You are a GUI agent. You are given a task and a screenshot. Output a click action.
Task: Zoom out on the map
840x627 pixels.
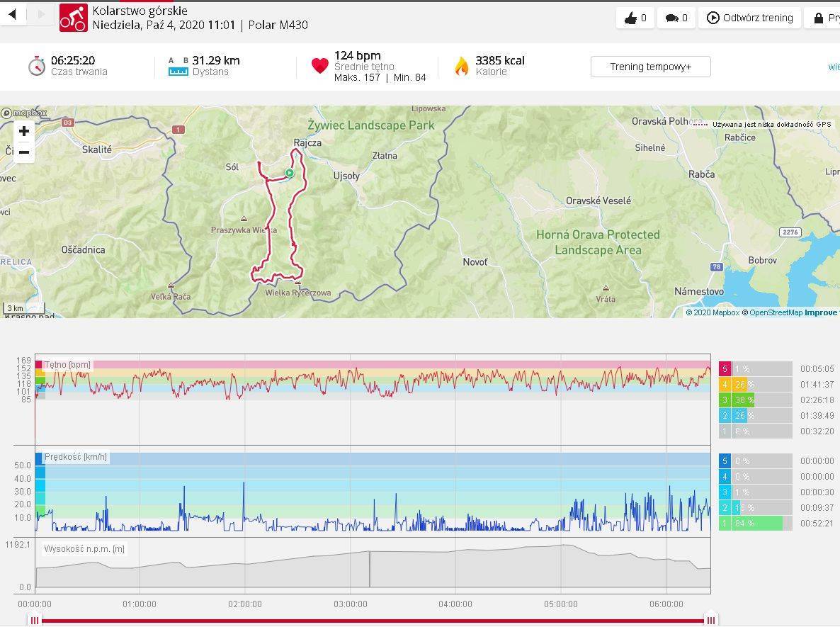pyautogui.click(x=24, y=152)
